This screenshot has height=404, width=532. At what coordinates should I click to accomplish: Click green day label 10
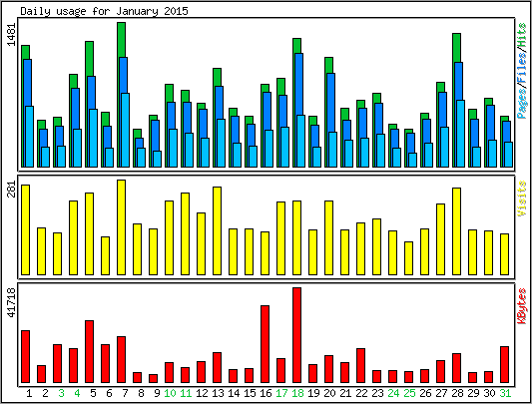click(170, 393)
